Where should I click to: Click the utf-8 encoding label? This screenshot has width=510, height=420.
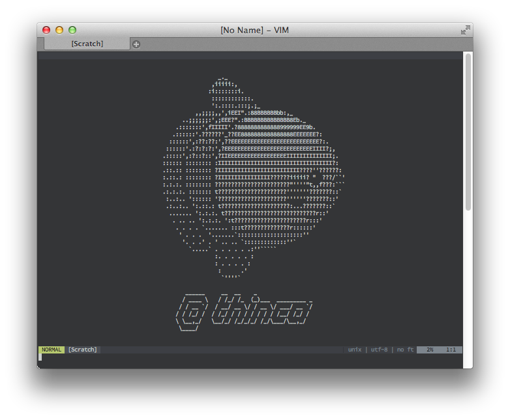click(379, 350)
